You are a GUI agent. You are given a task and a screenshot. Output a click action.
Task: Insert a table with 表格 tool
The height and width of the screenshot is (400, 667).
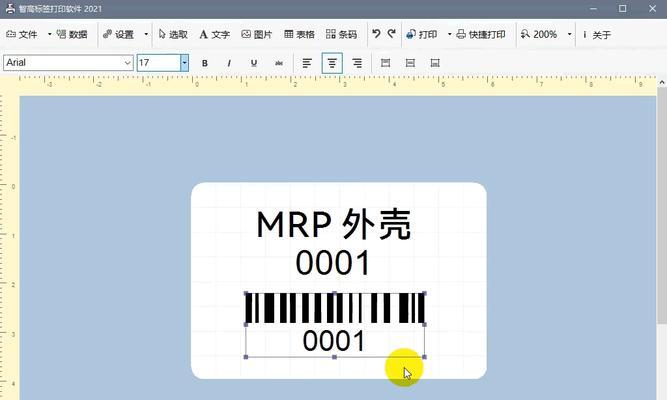[x=299, y=34]
